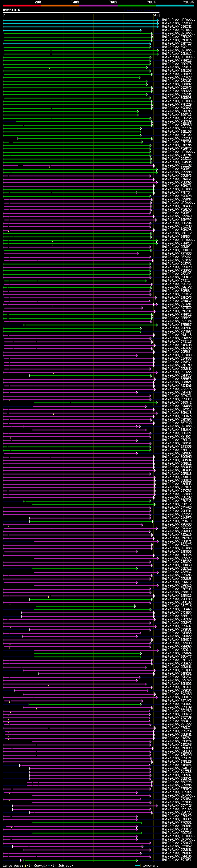Open hit UniRef100_Q8GXN2
Screen dimensions: 197x868
coord(177,26)
